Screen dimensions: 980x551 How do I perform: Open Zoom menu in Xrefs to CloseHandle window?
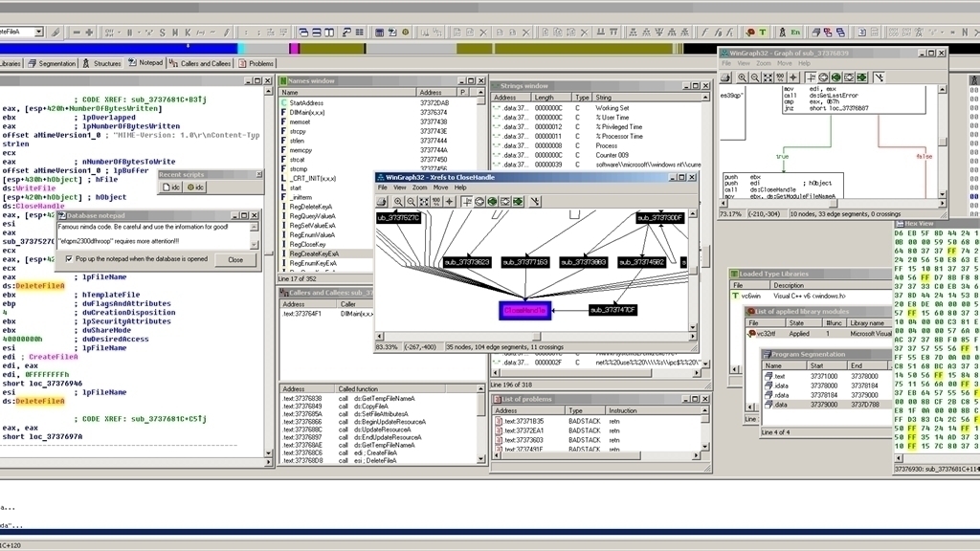419,187
